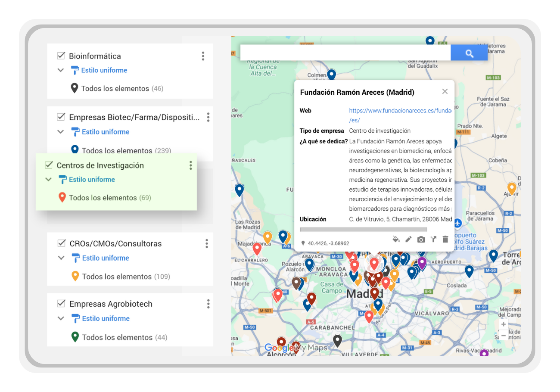
Task: Click the Fundación Ramón Areces (Madrid) title
Action: (x=357, y=92)
